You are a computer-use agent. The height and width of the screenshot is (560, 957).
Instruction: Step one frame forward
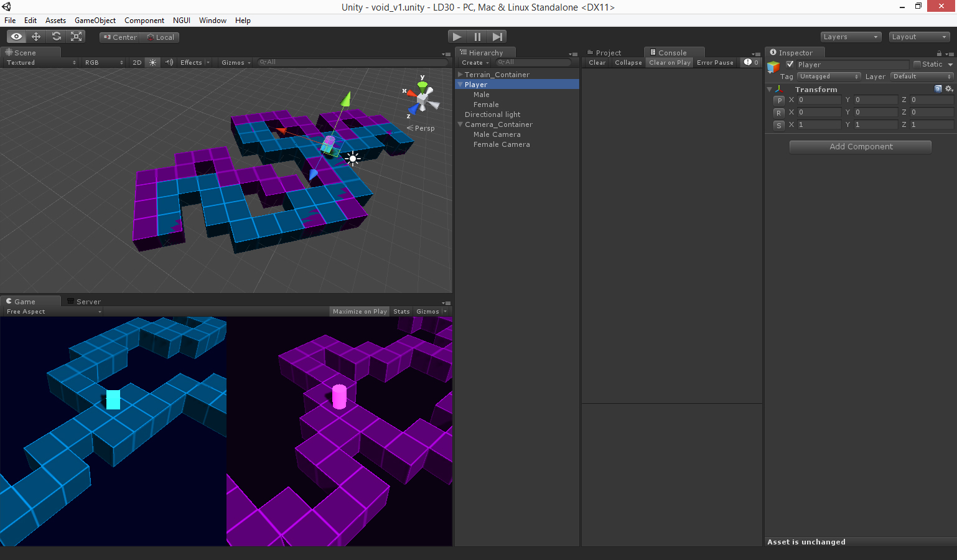click(x=497, y=37)
